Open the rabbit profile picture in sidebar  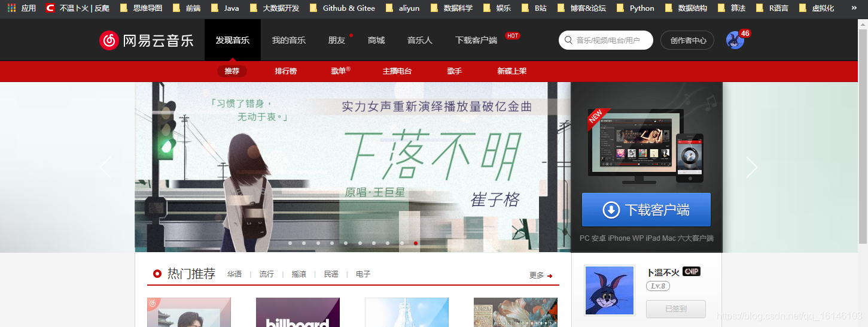pos(610,290)
